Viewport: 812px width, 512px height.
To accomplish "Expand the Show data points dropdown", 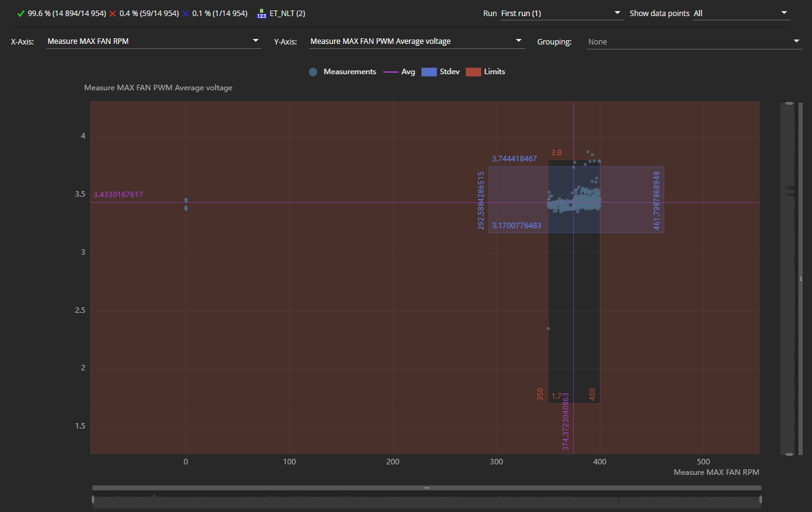I will coord(741,13).
